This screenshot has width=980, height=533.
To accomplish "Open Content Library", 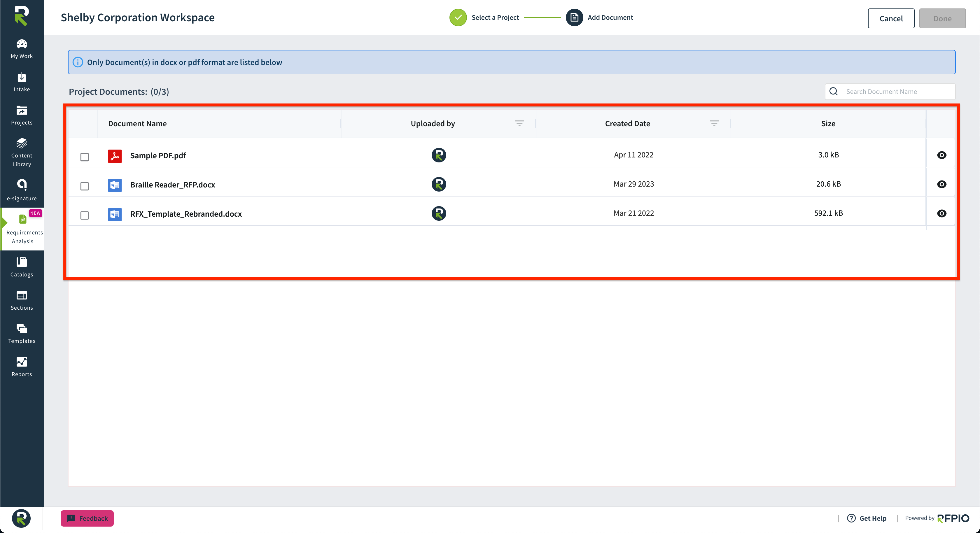I will [x=22, y=152].
